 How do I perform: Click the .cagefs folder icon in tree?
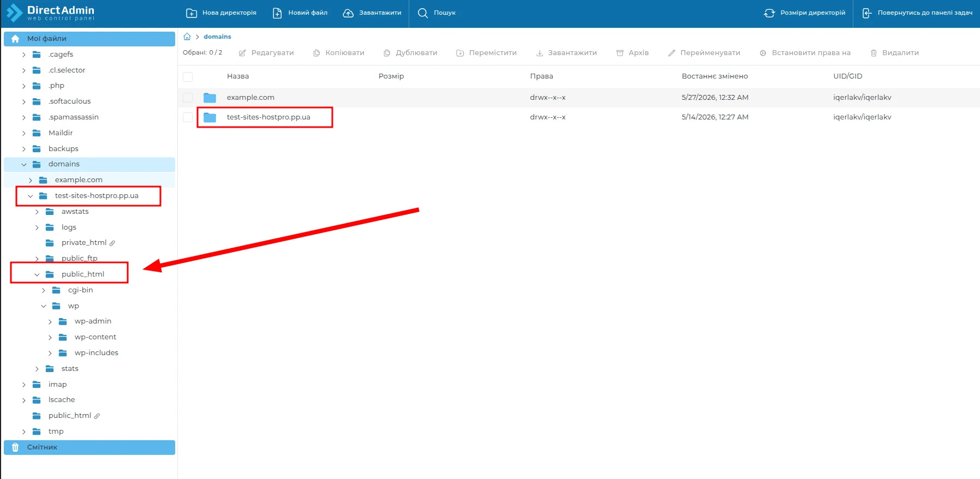(x=37, y=55)
